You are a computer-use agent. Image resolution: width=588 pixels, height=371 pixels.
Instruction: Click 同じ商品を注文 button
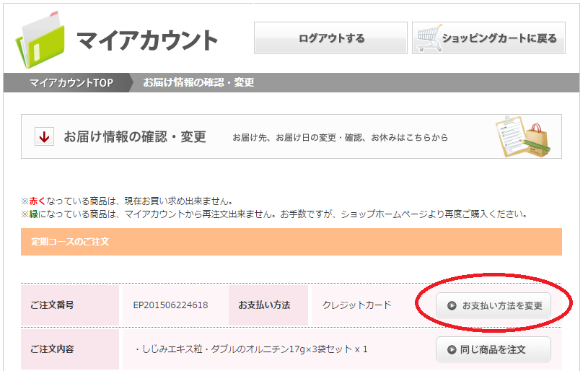coord(493,349)
